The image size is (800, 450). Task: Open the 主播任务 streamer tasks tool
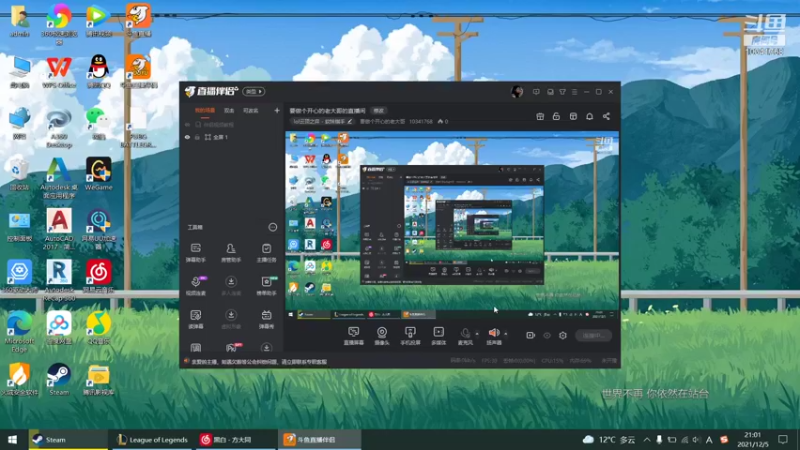coord(266,253)
